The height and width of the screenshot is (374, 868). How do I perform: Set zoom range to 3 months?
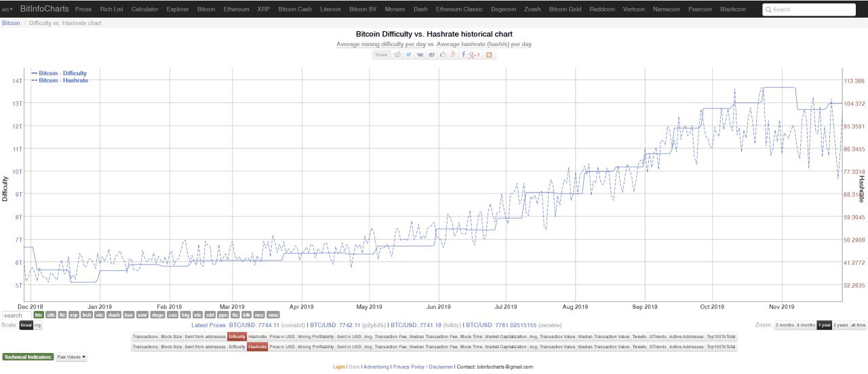(784, 325)
